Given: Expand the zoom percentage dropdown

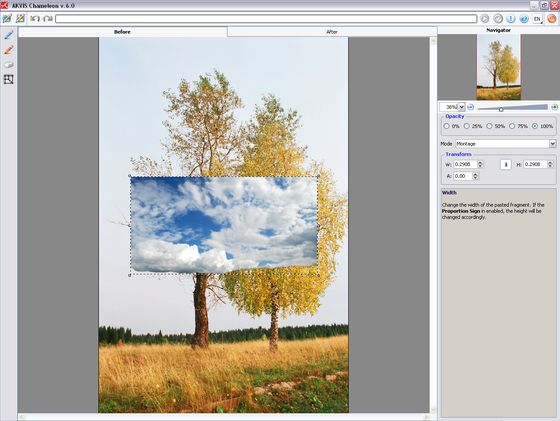Looking at the screenshot, I should pyautogui.click(x=461, y=107).
